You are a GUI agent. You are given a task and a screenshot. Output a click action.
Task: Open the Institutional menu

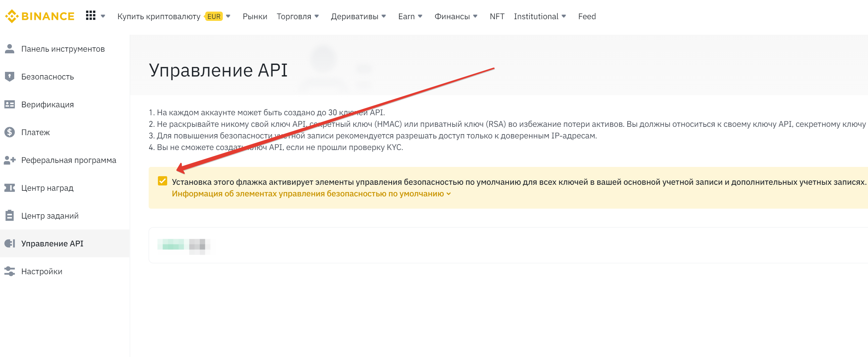pos(536,17)
